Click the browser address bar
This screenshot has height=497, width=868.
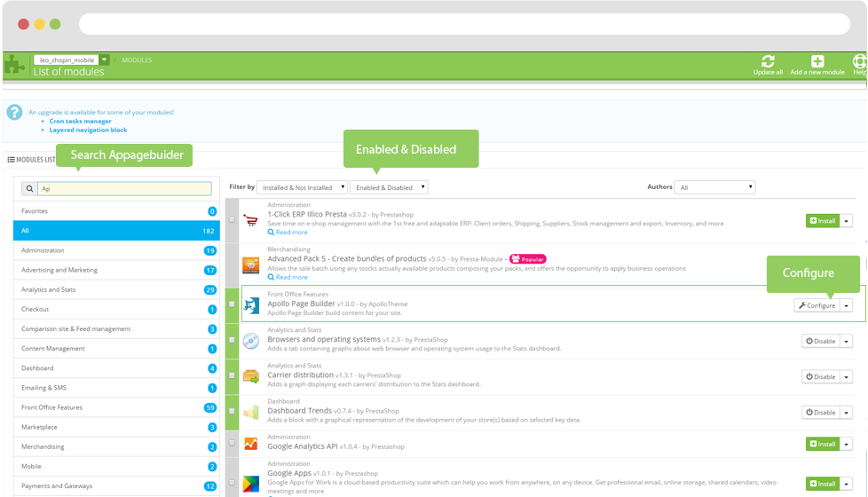click(x=464, y=24)
